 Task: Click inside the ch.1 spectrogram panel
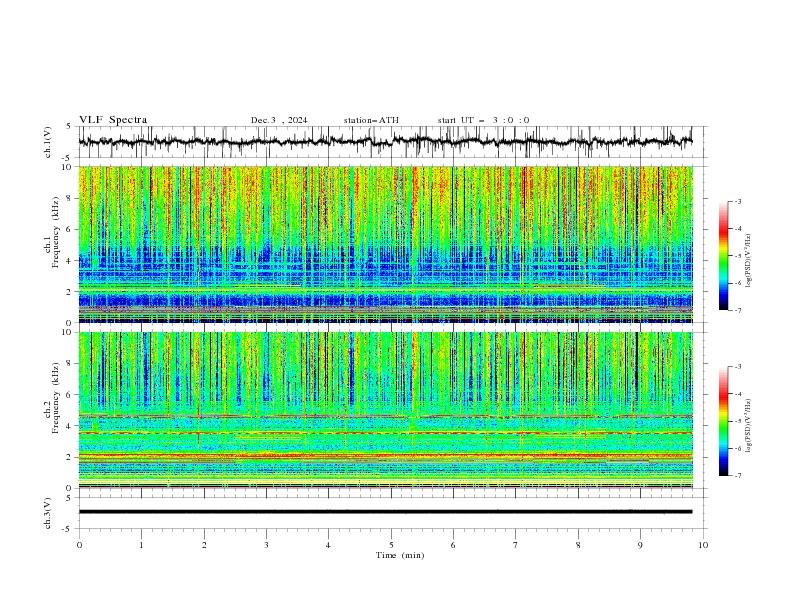(385, 244)
